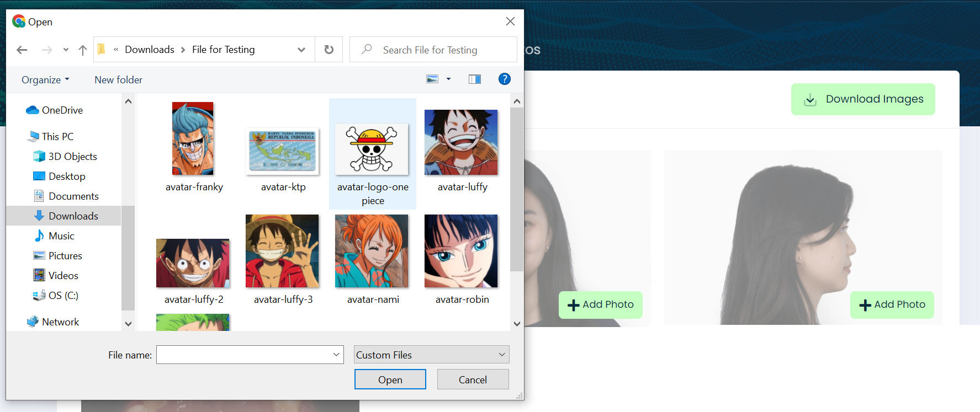The height and width of the screenshot is (412, 980).
Task: Close the Open dialog
Action: tap(510, 22)
